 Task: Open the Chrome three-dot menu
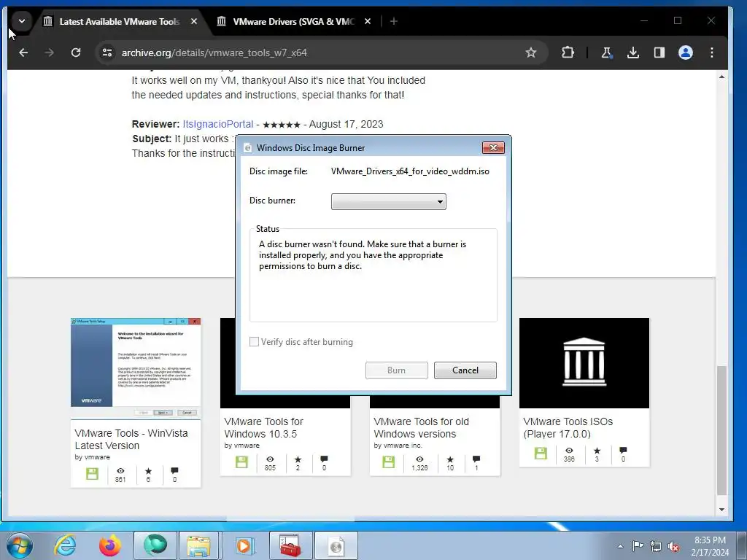pos(712,52)
